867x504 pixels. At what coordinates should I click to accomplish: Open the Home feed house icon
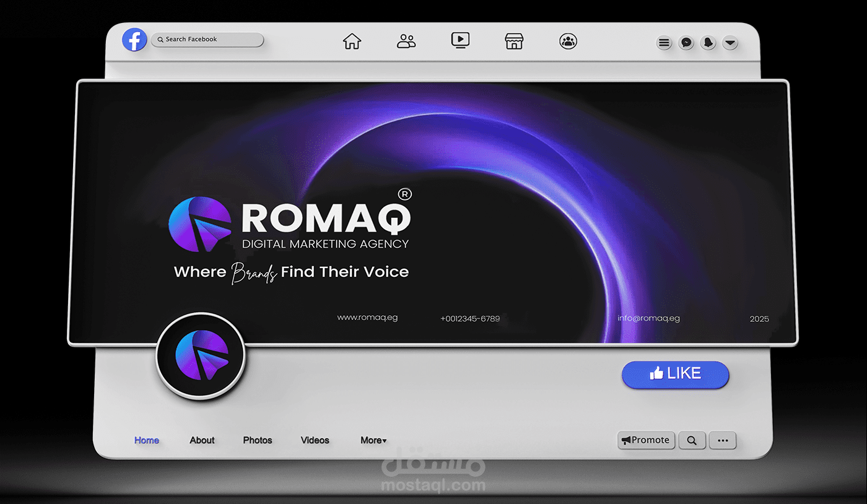352,41
